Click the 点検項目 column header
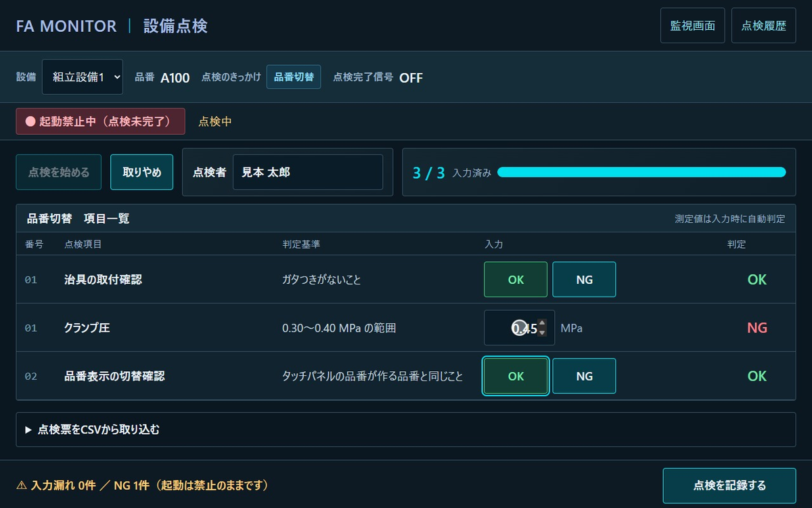 pyautogui.click(x=83, y=244)
